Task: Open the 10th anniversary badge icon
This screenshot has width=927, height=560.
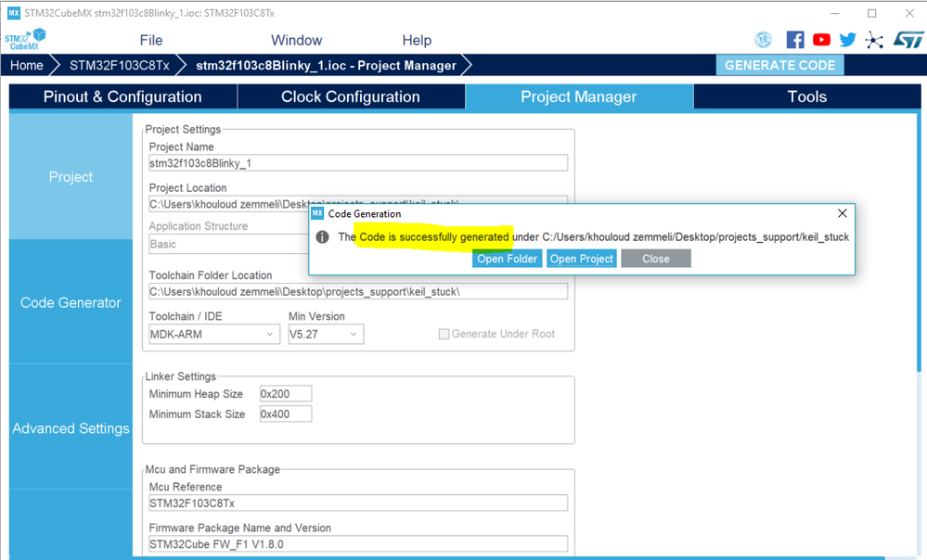Action: tap(764, 40)
